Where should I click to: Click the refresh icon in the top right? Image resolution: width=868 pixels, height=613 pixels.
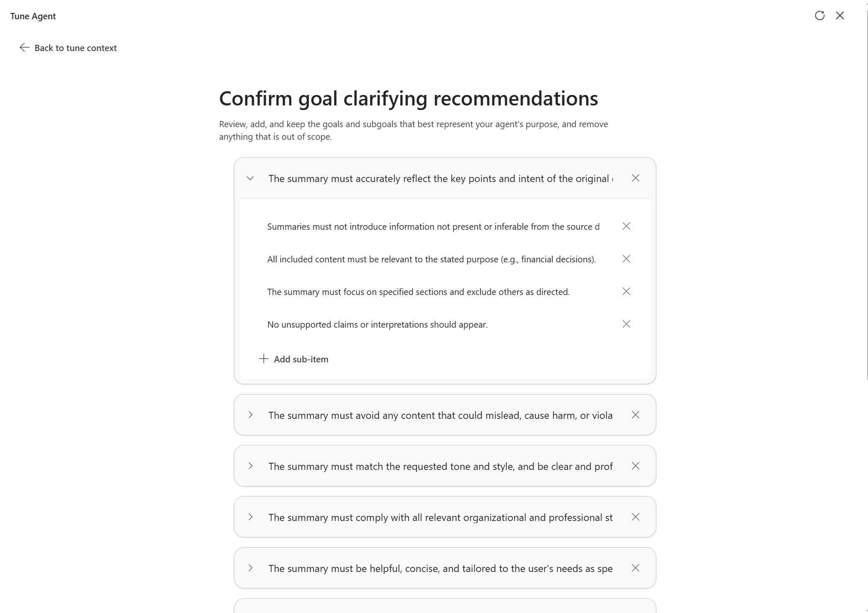click(x=819, y=16)
